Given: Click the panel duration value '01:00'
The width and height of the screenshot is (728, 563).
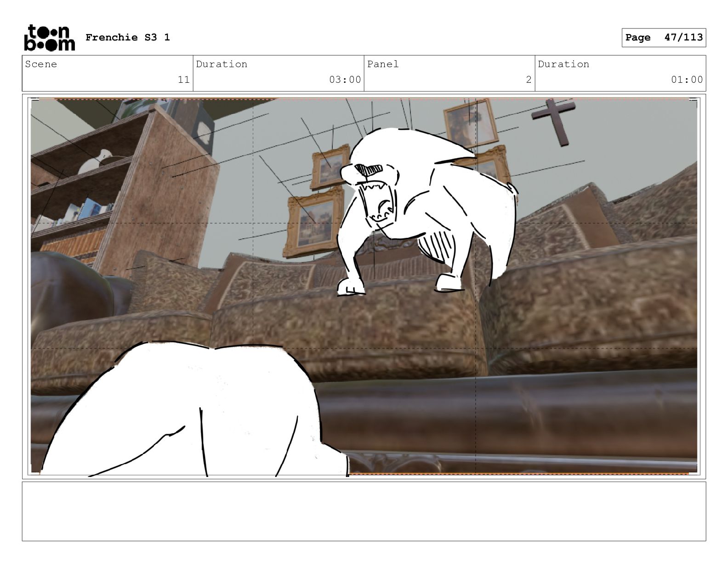Looking at the screenshot, I should pos(687,80).
